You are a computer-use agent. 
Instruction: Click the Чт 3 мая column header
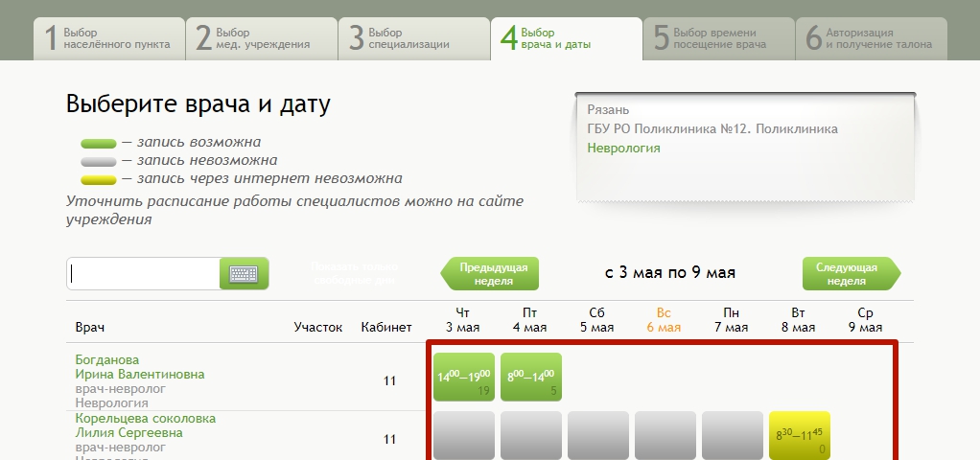point(462,320)
